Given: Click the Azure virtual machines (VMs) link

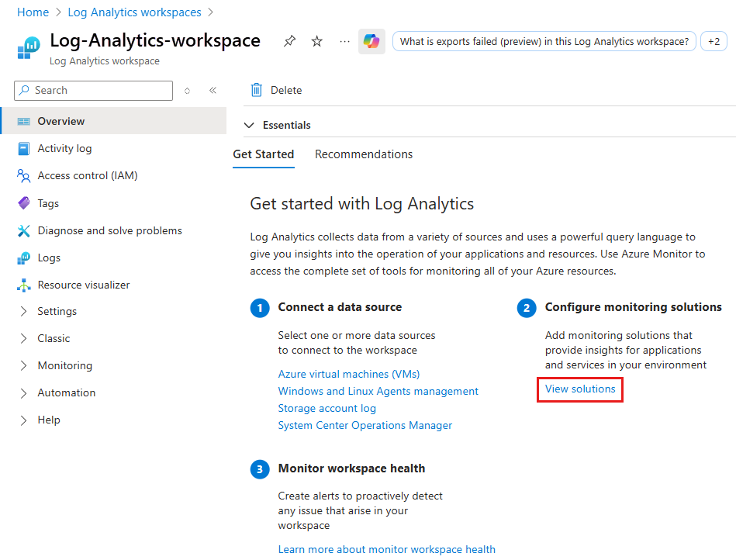Looking at the screenshot, I should click(x=348, y=374).
